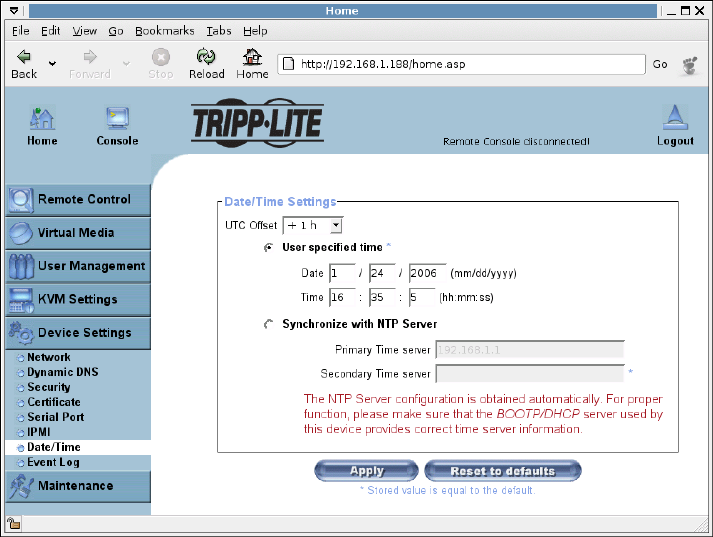This screenshot has height=537, width=713.
Task: Open the Back history dropdown arrow
Action: click(x=53, y=63)
